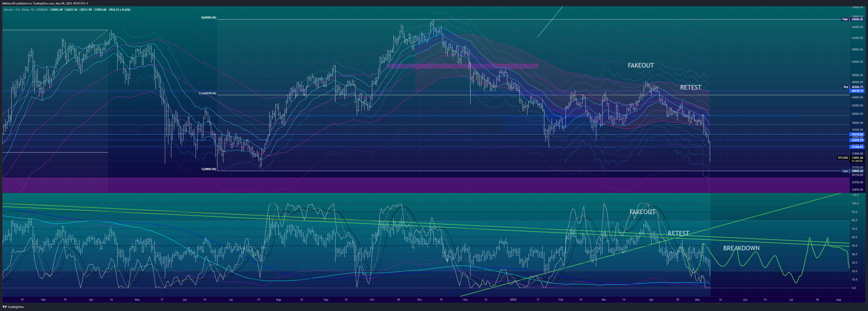Click the 0.0 oscillator scale value
868x311 pixels.
[853, 288]
